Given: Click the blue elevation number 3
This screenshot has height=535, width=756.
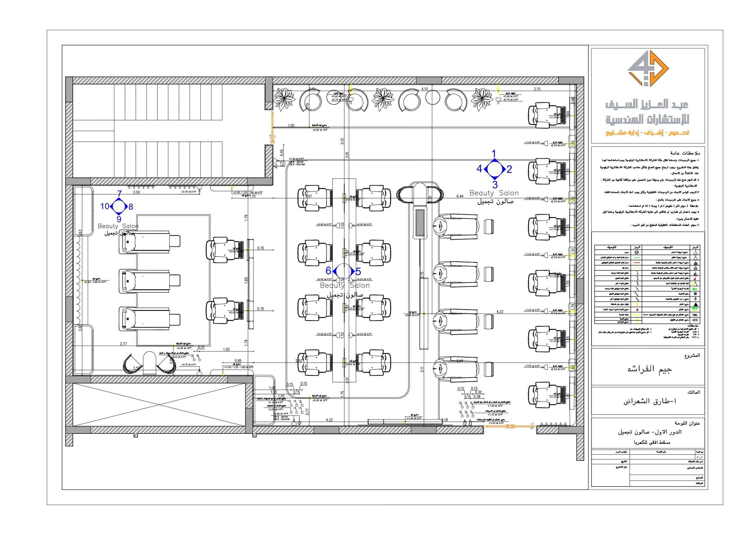Looking at the screenshot, I should coord(495,185).
